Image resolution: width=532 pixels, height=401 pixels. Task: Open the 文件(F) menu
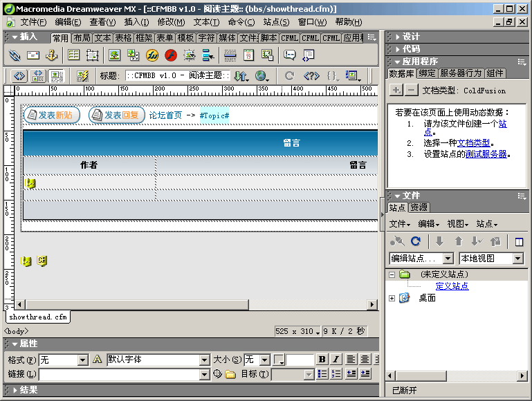pos(33,22)
